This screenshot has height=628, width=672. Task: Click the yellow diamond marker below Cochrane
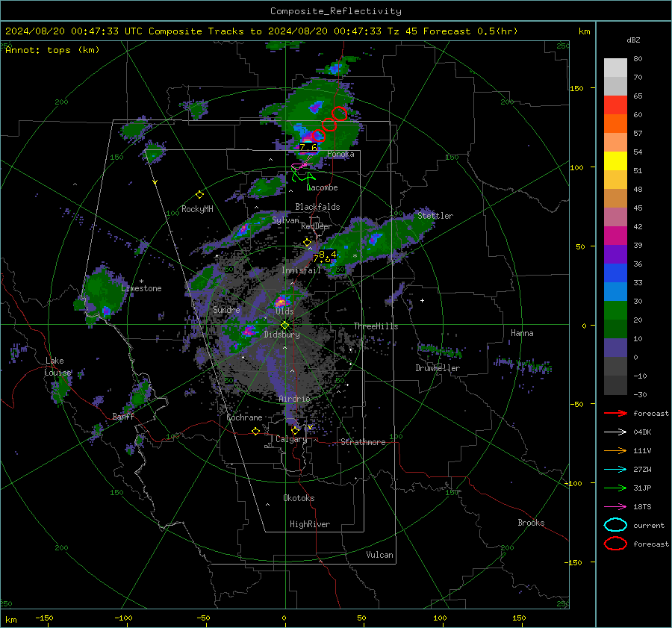pos(255,431)
